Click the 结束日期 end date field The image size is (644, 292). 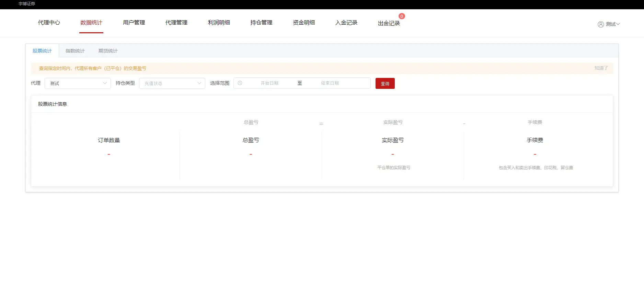[330, 83]
